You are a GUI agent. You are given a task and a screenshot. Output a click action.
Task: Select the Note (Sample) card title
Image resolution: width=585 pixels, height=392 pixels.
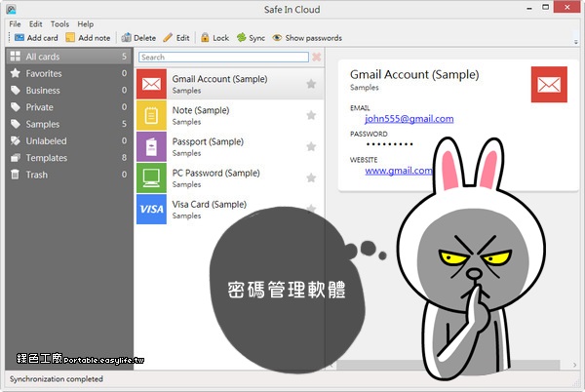[x=201, y=110]
